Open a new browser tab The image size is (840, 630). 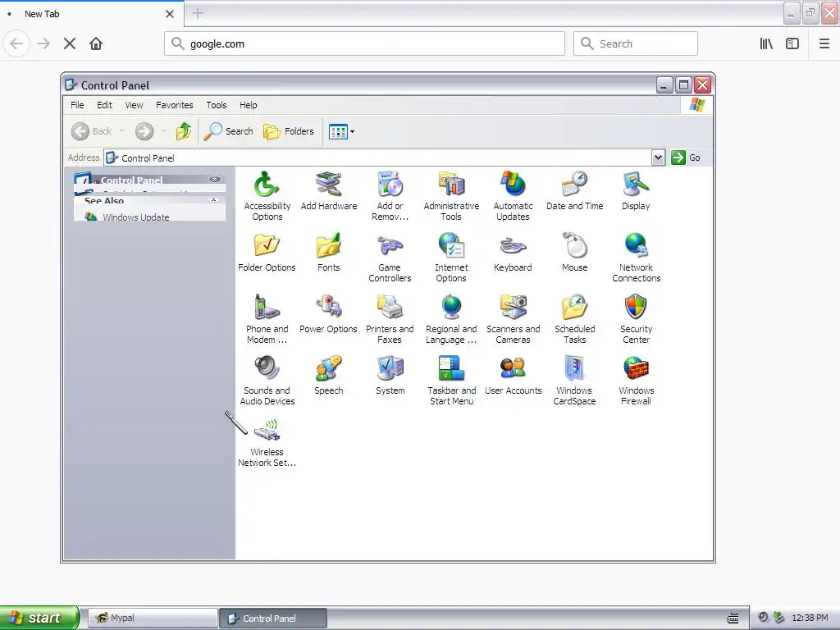pyautogui.click(x=198, y=13)
